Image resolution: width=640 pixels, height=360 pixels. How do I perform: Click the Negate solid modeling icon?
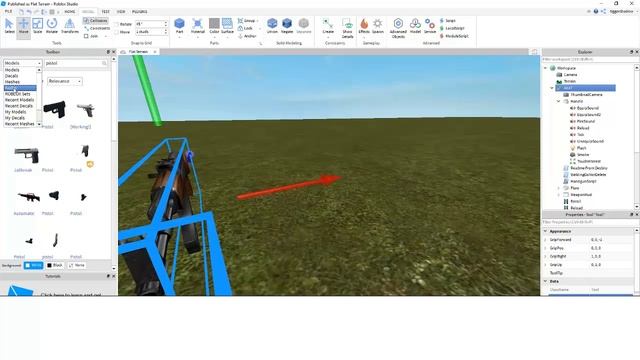pos(287,26)
